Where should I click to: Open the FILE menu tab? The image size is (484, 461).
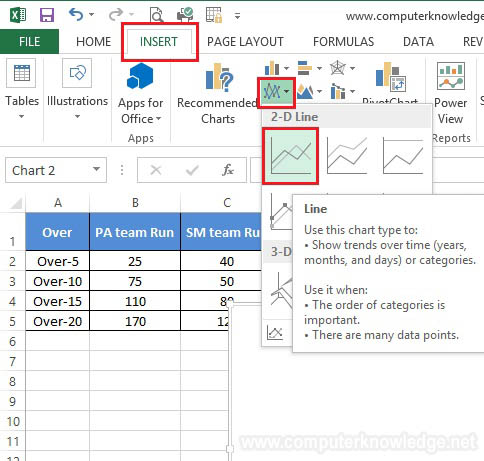tap(29, 42)
